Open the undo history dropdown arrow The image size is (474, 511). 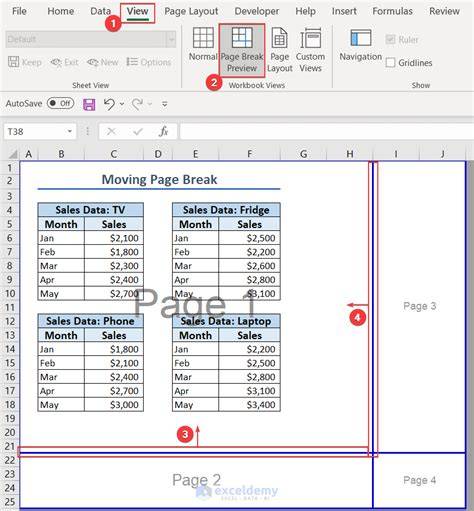122,104
